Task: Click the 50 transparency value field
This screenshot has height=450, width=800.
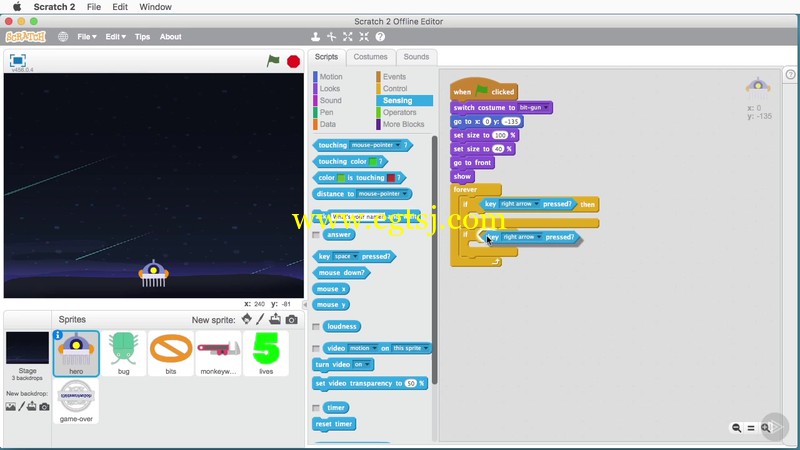Action: pyautogui.click(x=411, y=384)
